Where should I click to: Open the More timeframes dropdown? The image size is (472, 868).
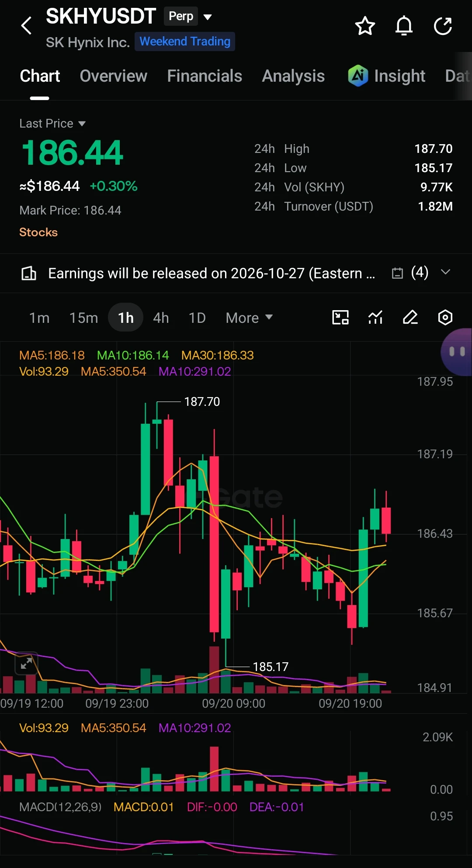click(x=249, y=318)
